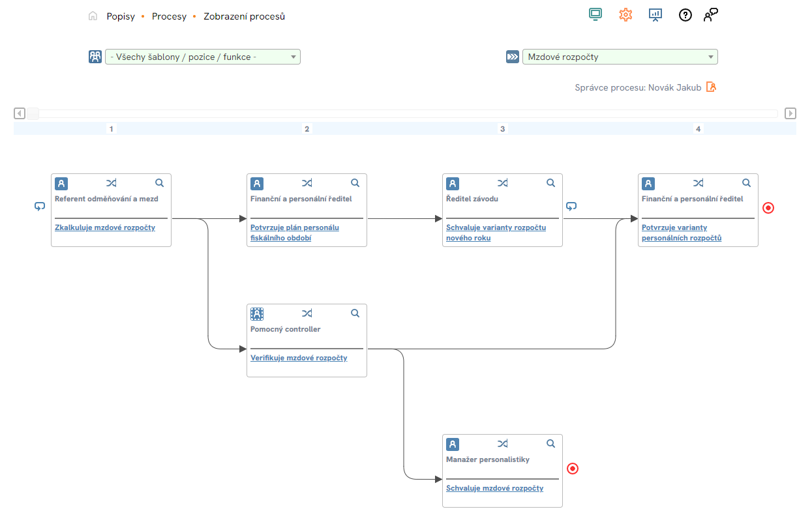Viewport: 812px width, 522px height.
Task: Click magnifier icon on Pomocný controller box
Action: point(355,313)
